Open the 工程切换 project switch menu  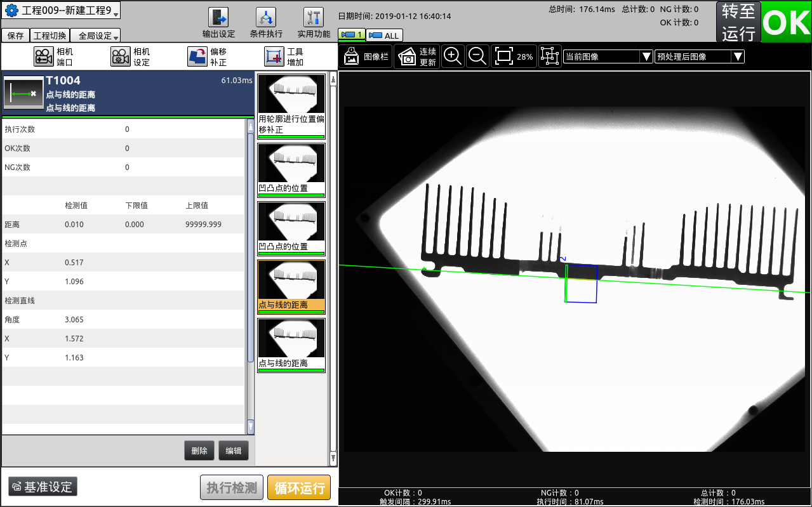click(x=49, y=36)
